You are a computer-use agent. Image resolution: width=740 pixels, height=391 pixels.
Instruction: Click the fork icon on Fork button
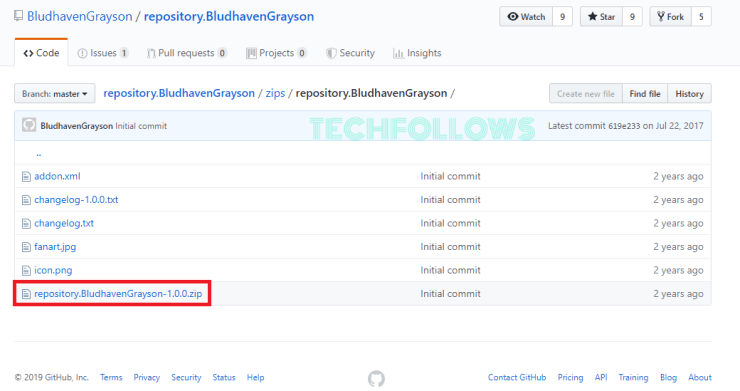pyautogui.click(x=661, y=17)
